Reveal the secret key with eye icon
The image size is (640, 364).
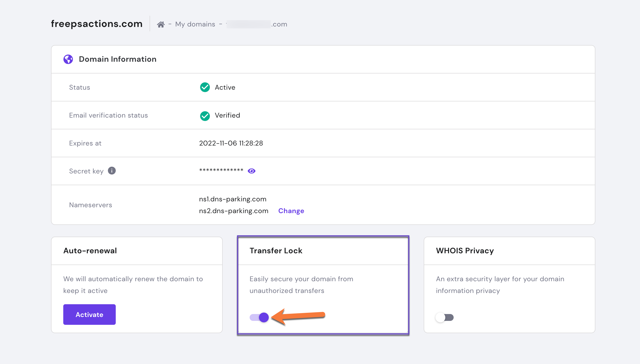(251, 171)
